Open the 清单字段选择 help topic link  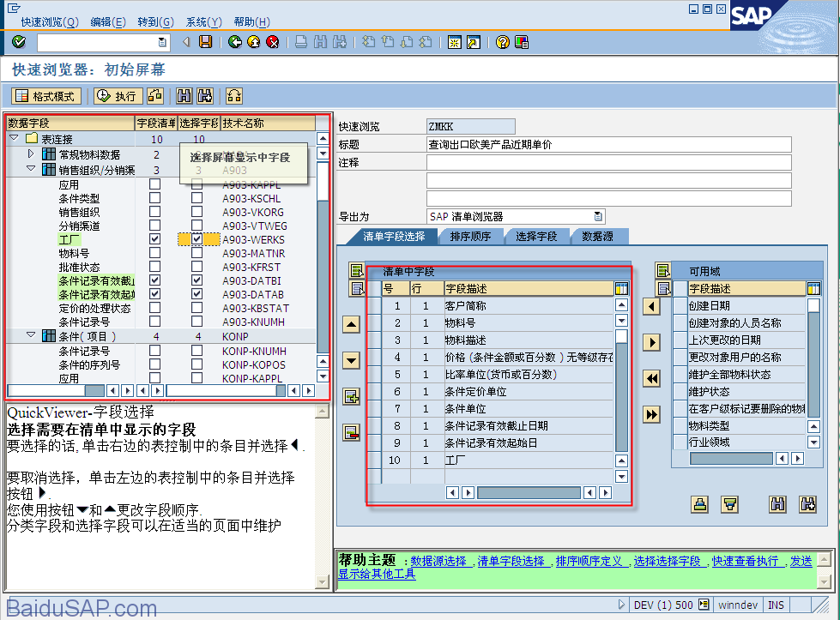(511, 561)
